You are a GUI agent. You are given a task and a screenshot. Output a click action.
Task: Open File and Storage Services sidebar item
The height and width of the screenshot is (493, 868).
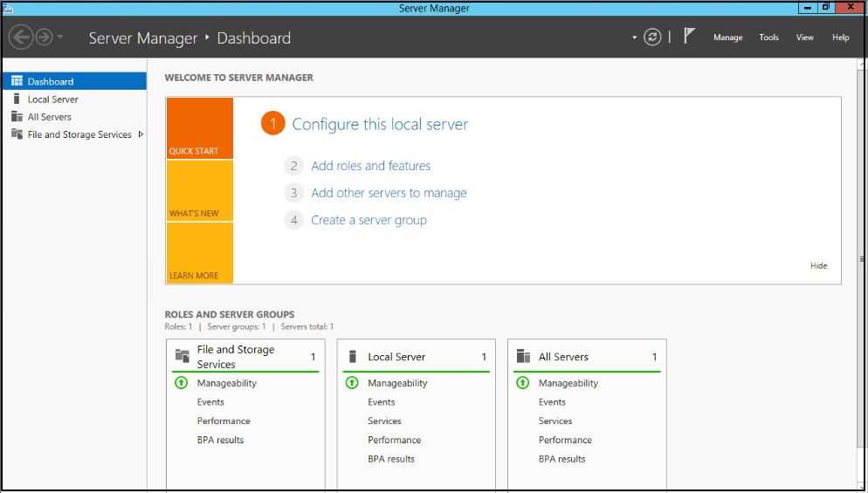[x=75, y=134]
